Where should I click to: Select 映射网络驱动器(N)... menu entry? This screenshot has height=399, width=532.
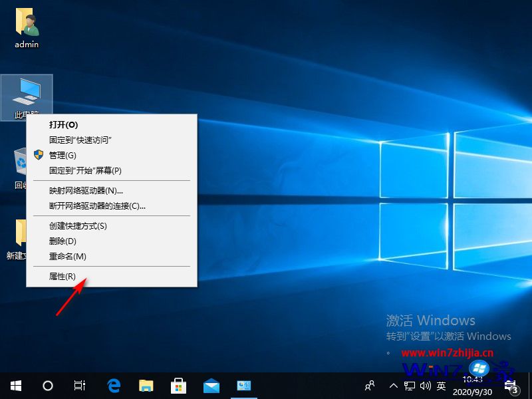point(112,190)
